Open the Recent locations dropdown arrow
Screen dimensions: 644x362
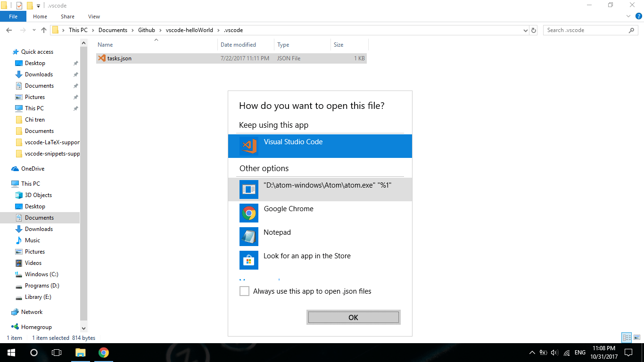(34, 30)
